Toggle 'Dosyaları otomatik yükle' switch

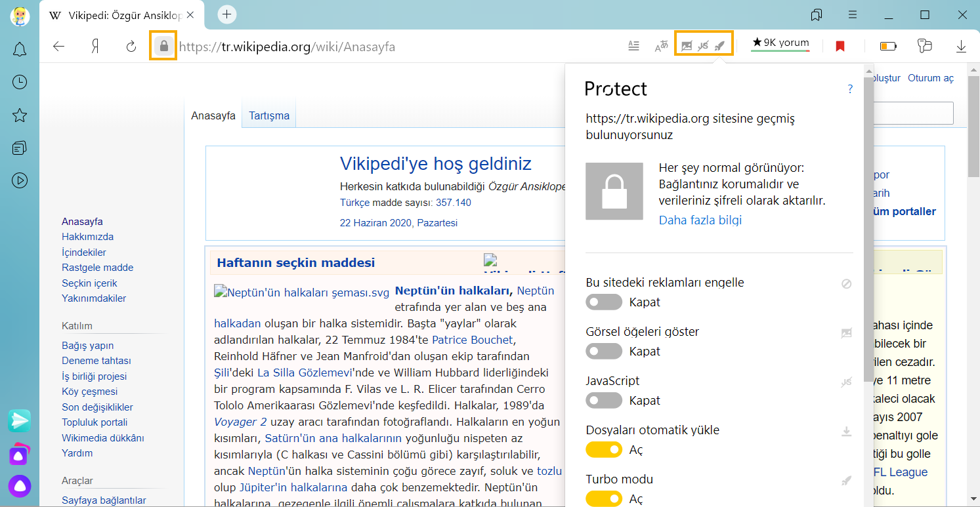(x=604, y=450)
